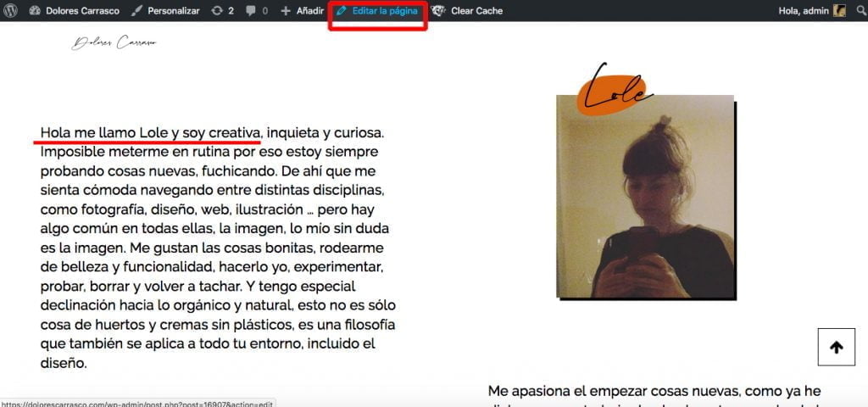Viewport: 868px width, 407px height.
Task: Click the admin user avatar thumbnail
Action: (839, 10)
